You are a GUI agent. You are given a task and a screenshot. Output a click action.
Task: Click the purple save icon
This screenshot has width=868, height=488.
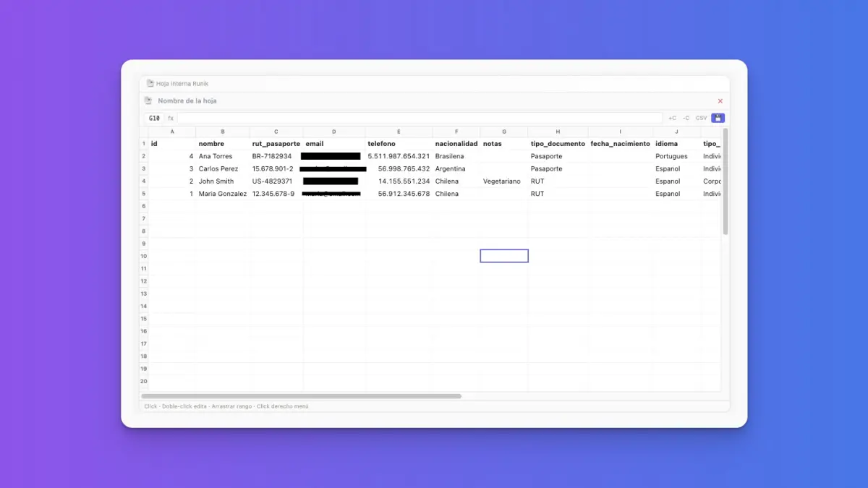pos(718,118)
